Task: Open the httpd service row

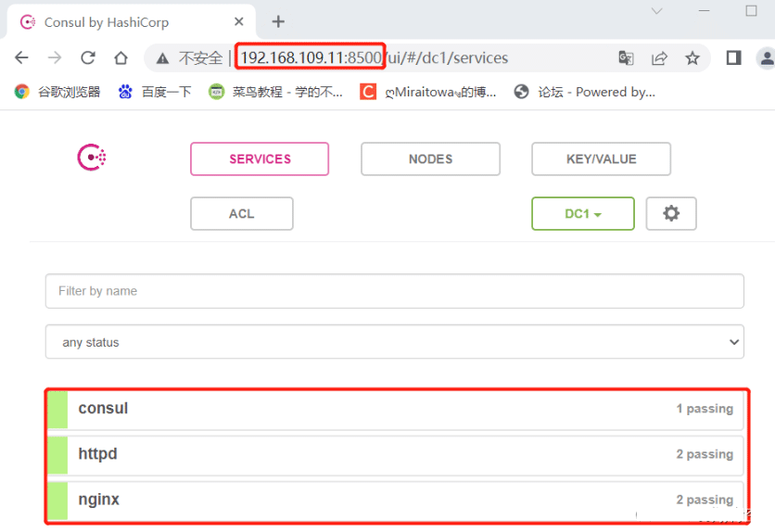Action: [x=396, y=454]
